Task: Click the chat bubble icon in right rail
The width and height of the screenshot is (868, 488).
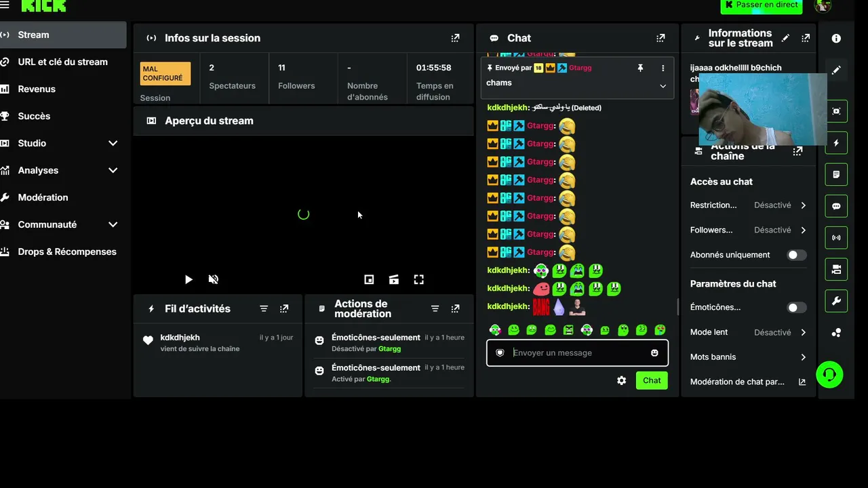Action: tap(836, 206)
